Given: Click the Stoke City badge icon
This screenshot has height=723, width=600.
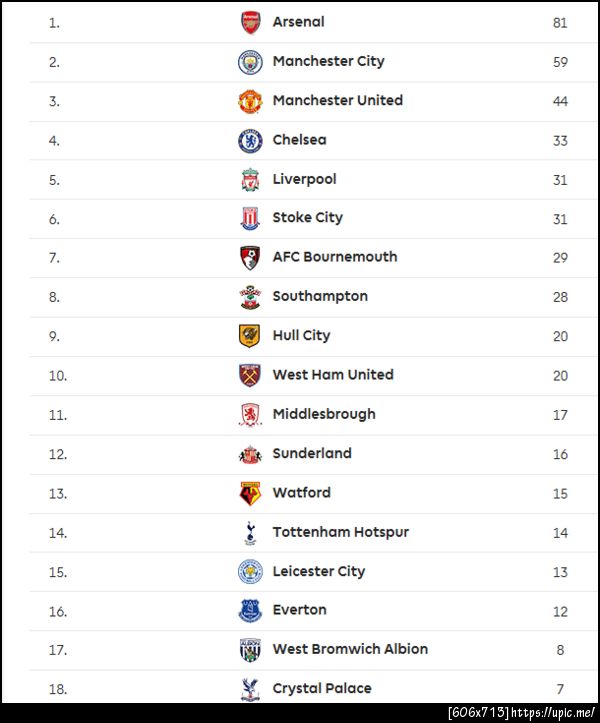Looking at the screenshot, I should [x=250, y=219].
